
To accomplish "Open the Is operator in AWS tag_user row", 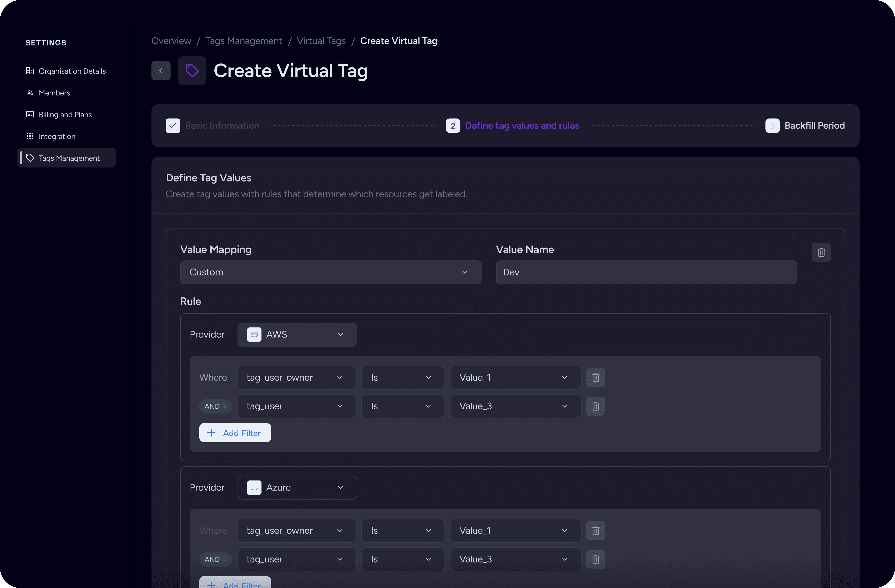I will click(x=403, y=406).
